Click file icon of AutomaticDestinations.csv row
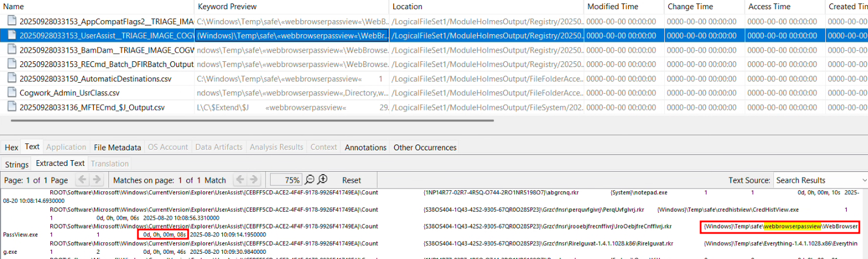This screenshot has width=868, height=259. click(x=12, y=78)
